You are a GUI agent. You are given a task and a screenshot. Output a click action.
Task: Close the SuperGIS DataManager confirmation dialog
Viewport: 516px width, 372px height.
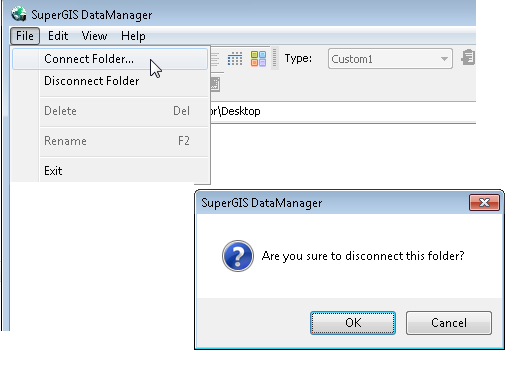[x=484, y=203]
